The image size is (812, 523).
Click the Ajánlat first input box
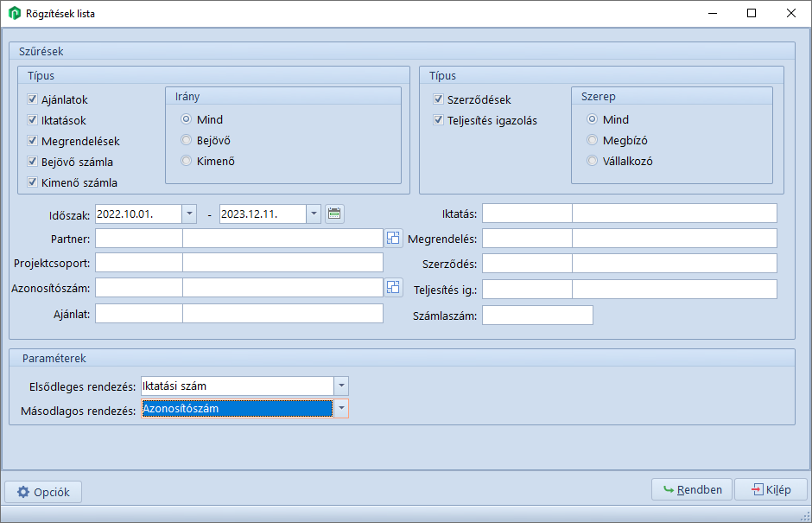point(139,313)
